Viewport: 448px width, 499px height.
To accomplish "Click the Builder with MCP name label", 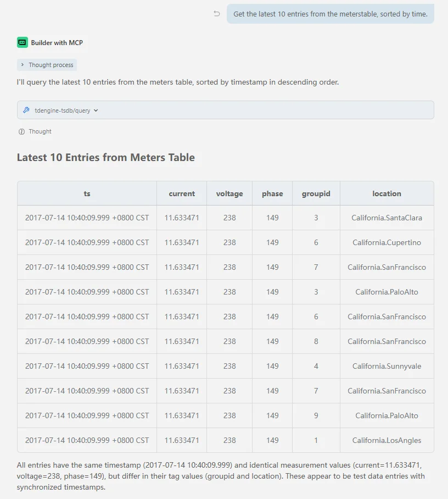I will [57, 42].
